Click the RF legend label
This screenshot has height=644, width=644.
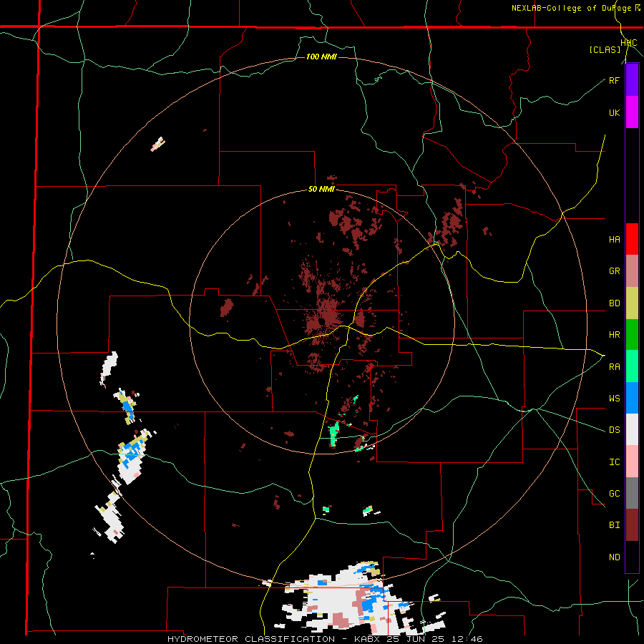(614, 80)
